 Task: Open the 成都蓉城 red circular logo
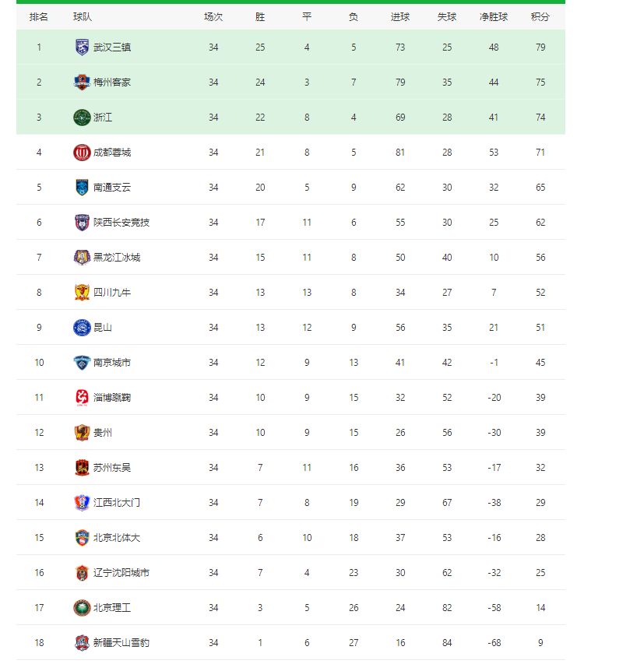(x=82, y=153)
